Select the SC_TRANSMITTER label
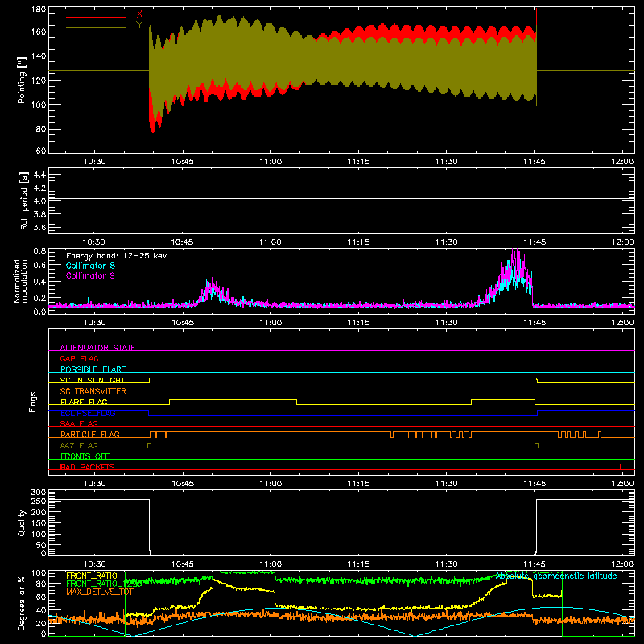Viewport: 644px width, 644px height. point(93,391)
